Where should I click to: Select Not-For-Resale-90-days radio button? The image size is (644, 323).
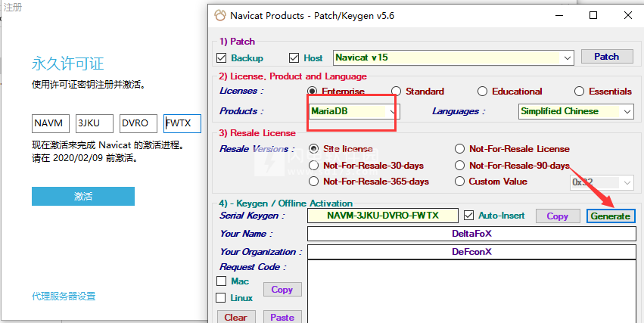[460, 166]
